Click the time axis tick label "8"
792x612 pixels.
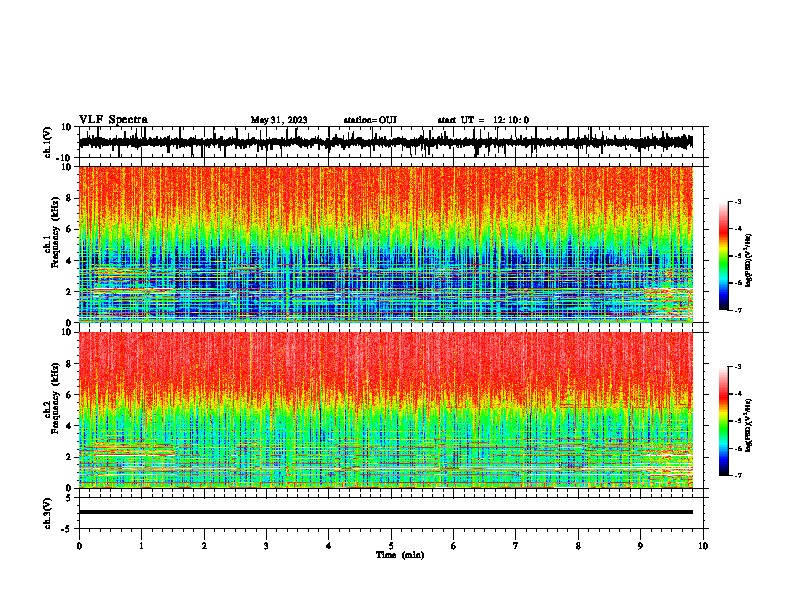click(x=578, y=546)
